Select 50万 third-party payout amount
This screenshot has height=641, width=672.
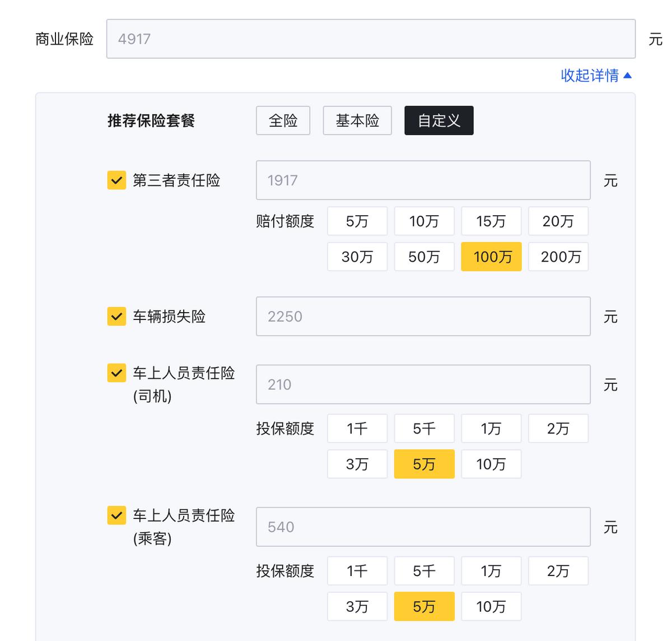click(424, 257)
